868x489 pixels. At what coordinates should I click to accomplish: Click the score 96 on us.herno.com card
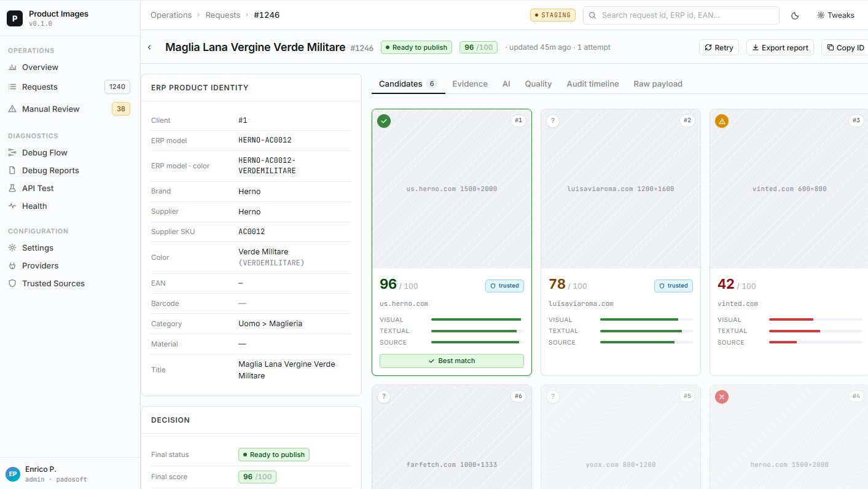pos(388,284)
